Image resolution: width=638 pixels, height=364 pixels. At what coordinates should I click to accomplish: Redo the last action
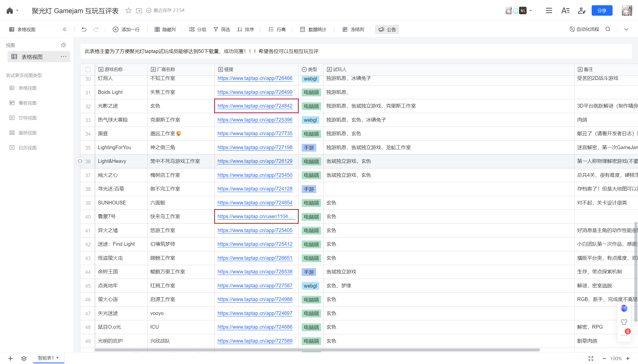[x=96, y=29]
